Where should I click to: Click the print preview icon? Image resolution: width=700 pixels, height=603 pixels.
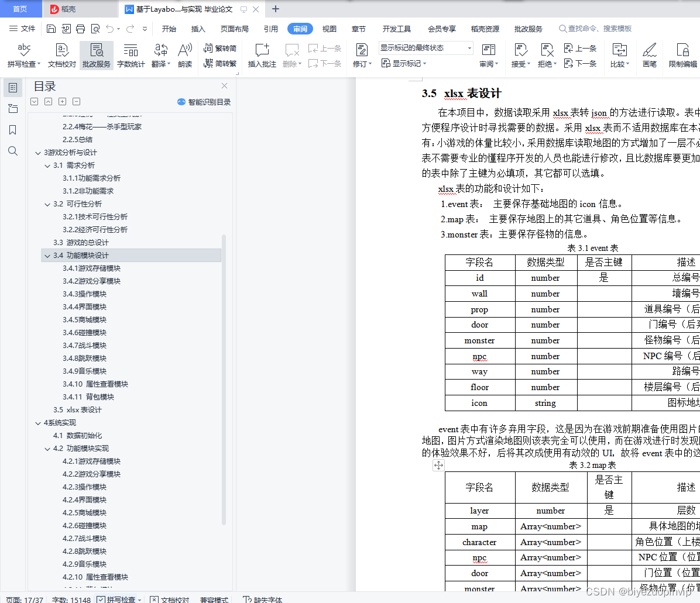click(95, 29)
